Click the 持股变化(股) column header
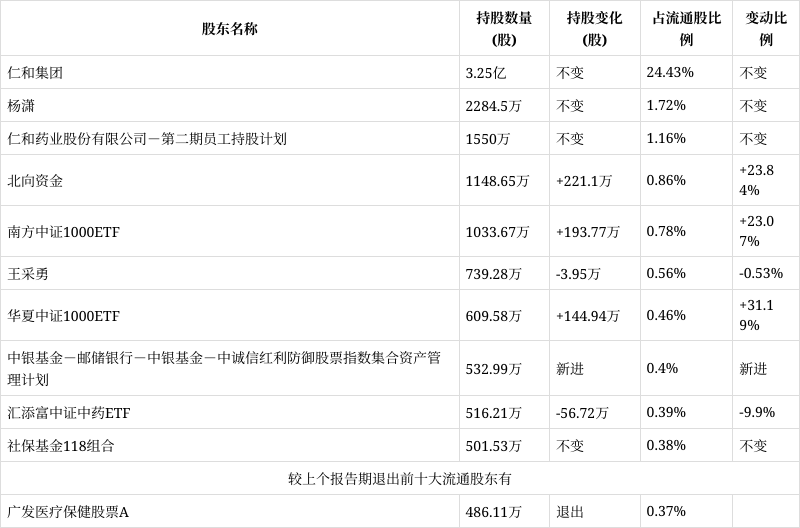 (x=594, y=29)
